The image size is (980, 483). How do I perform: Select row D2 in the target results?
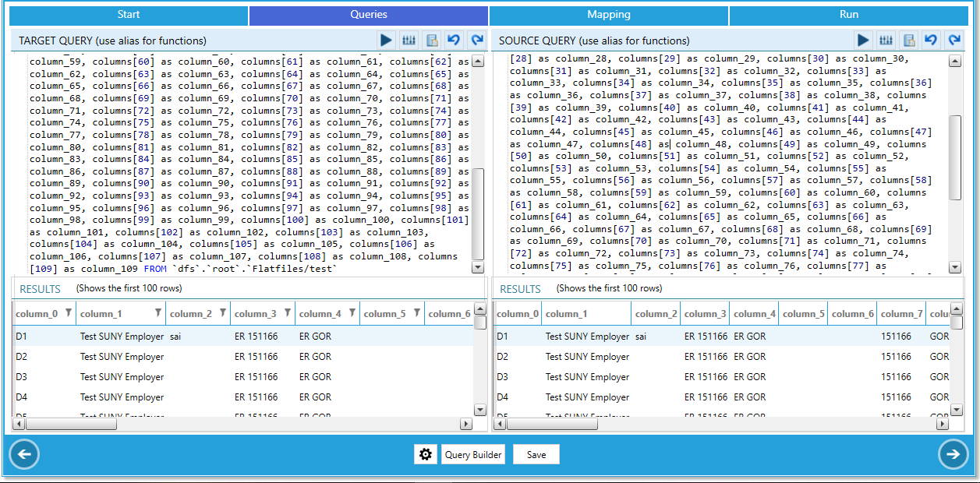coord(242,357)
